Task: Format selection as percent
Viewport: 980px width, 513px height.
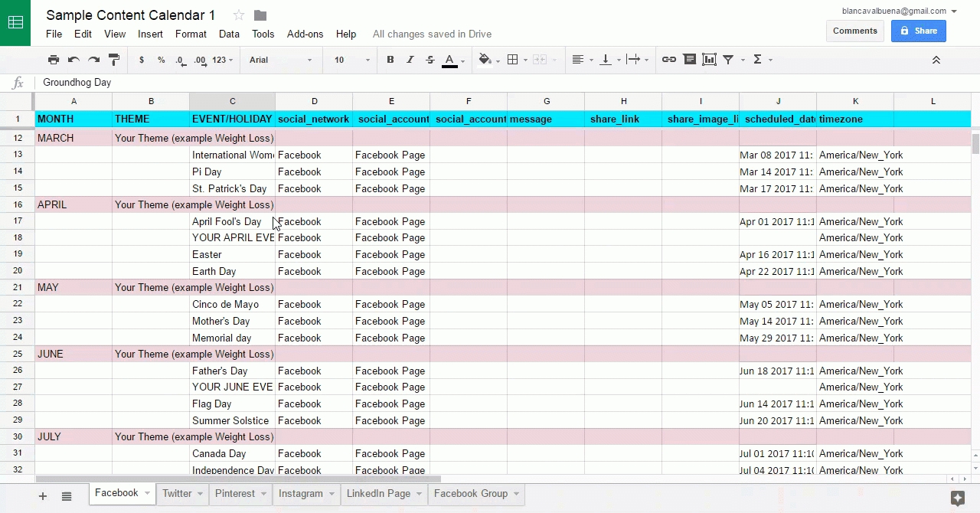Action: tap(162, 60)
